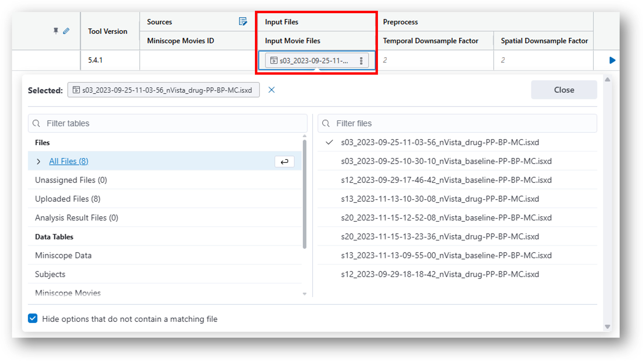Click the Tool Version cell 5.4.1
This screenshot has width=644, height=362.
[110, 60]
